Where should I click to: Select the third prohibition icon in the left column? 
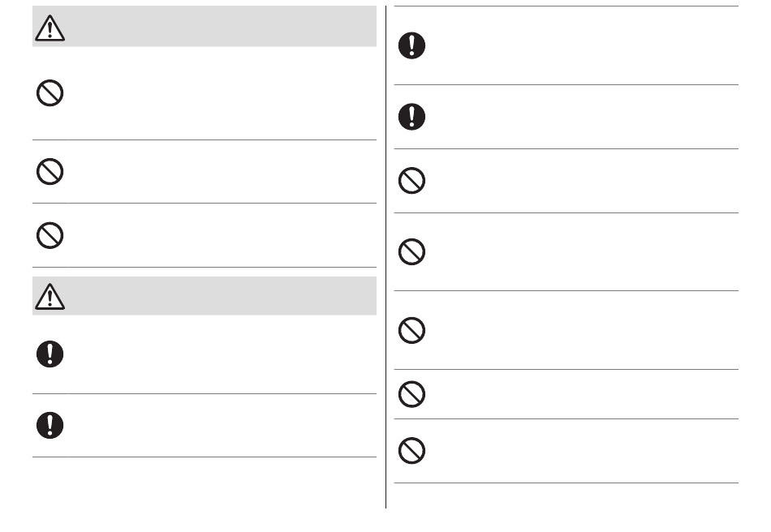(x=50, y=235)
